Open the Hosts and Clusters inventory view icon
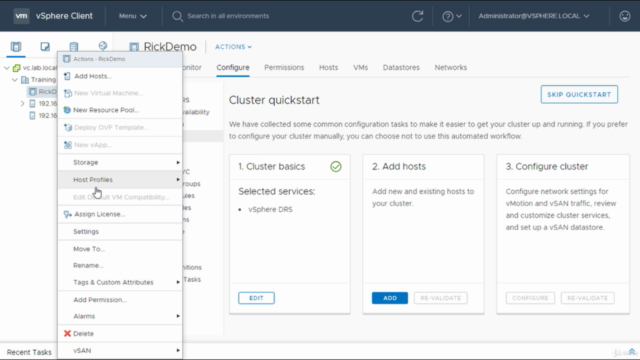Viewport: 640px width, 360px height. click(16, 47)
